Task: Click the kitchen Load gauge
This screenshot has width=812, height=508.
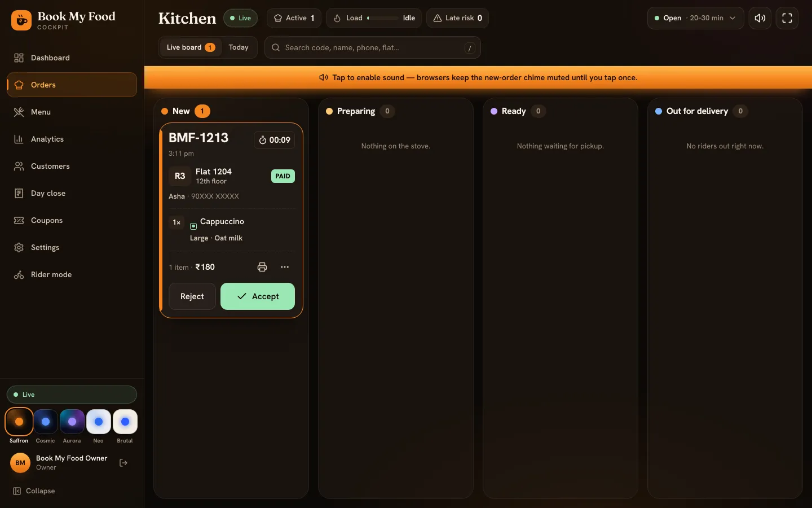Action: pos(374,18)
